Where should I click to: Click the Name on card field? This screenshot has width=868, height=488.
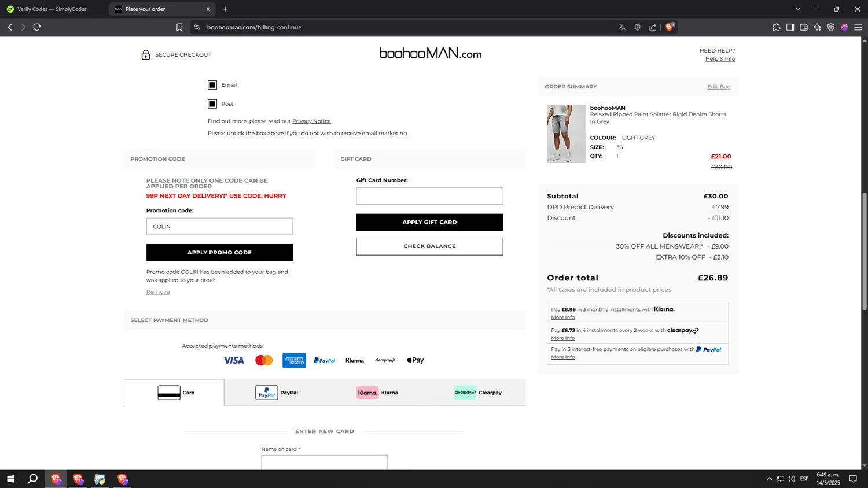tap(325, 463)
